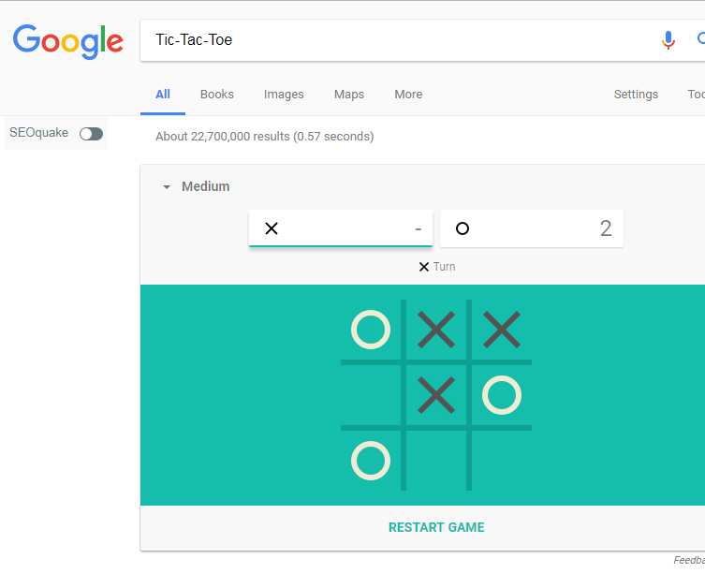Screen dimensions: 705x588
Task: Expand the Medium difficulty dropdown
Action: click(x=197, y=186)
